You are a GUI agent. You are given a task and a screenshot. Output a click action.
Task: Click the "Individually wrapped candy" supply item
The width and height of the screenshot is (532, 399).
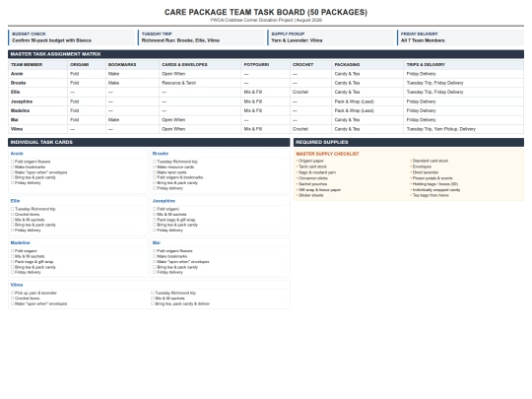tap(436, 190)
